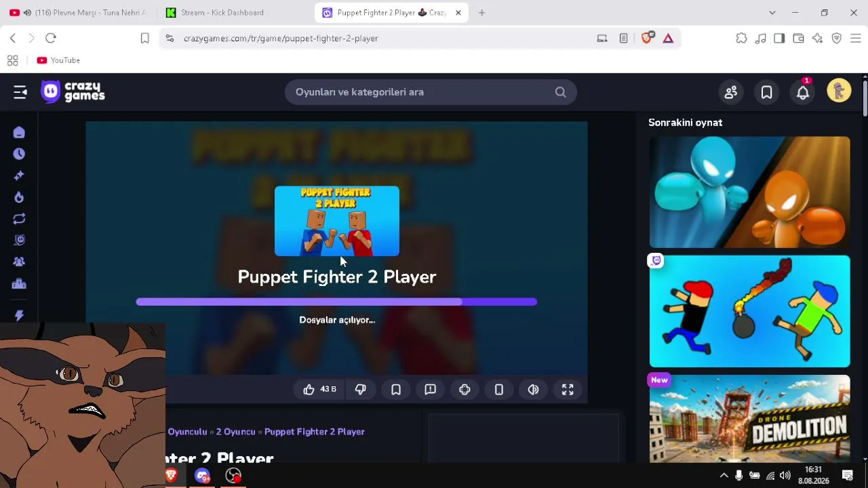This screenshot has width=868, height=488.
Task: Open the notifications bell
Action: [x=803, y=92]
